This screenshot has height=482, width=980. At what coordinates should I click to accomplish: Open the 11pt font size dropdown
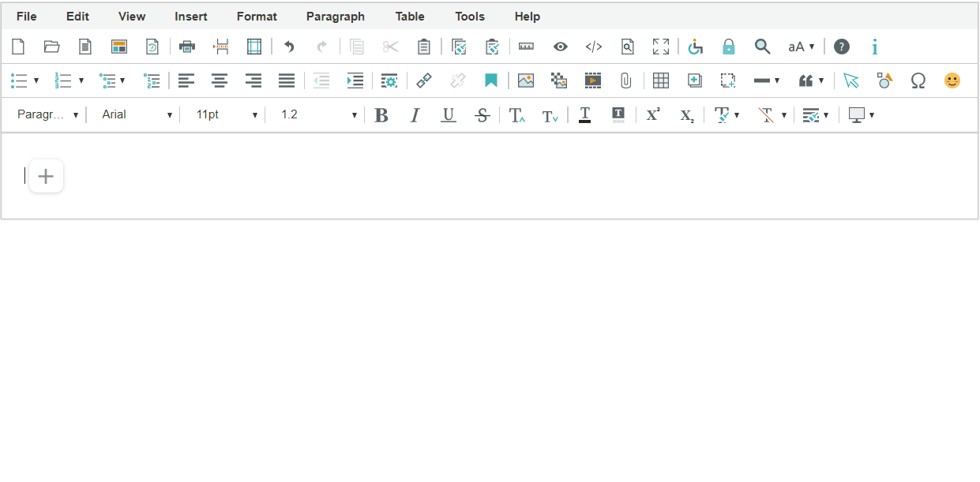[x=227, y=115]
